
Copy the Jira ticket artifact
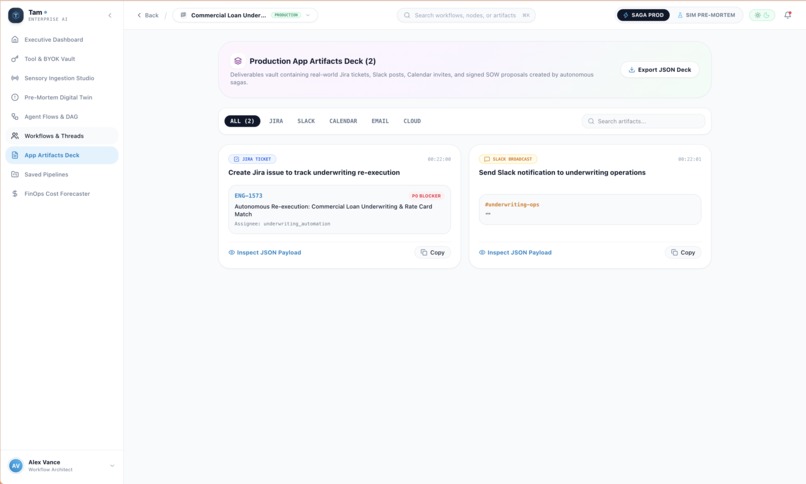pyautogui.click(x=432, y=252)
